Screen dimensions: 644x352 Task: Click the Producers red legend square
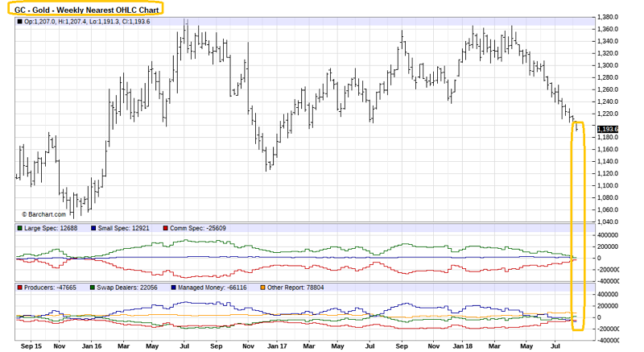[19, 288]
